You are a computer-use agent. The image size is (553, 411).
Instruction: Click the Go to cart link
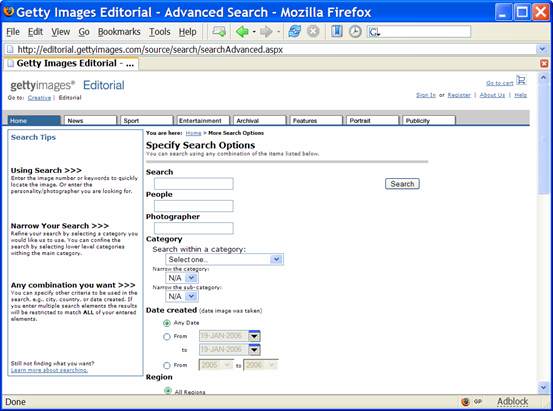point(499,83)
